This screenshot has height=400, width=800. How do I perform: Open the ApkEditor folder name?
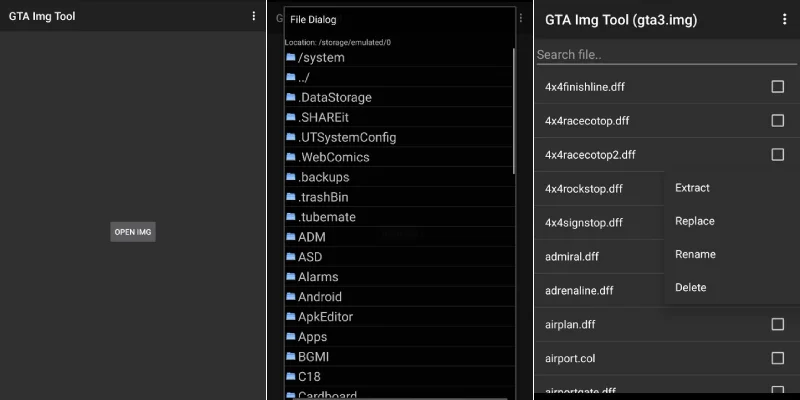point(326,317)
